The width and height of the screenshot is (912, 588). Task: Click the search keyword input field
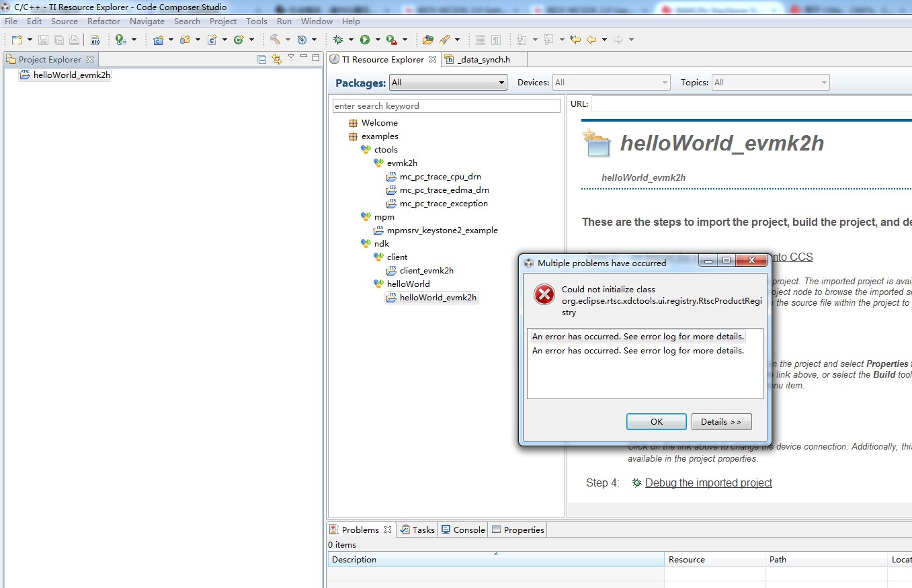tap(446, 106)
